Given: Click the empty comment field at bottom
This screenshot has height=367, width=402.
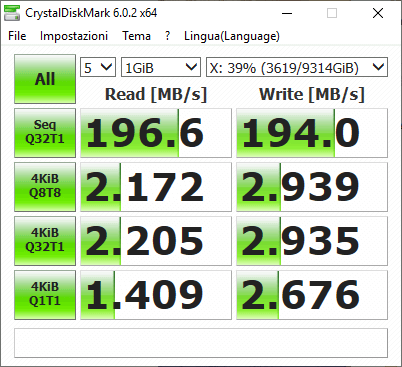Looking at the screenshot, I should point(201,343).
